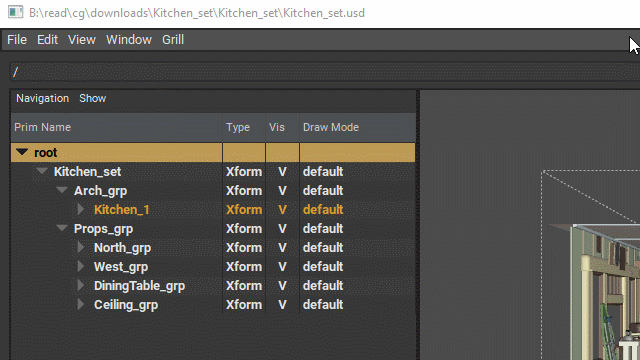Click the application icon in title bar
The height and width of the screenshot is (360, 640).
pos(16,12)
